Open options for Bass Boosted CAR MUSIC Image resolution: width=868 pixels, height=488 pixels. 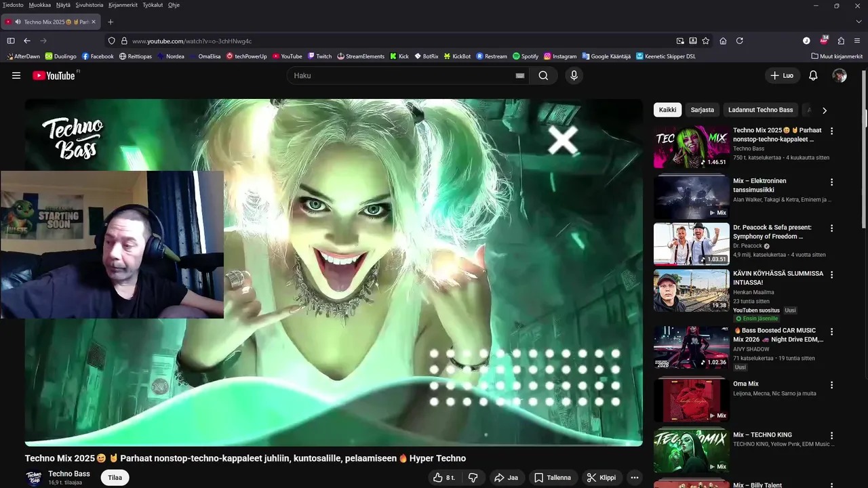tap(832, 331)
